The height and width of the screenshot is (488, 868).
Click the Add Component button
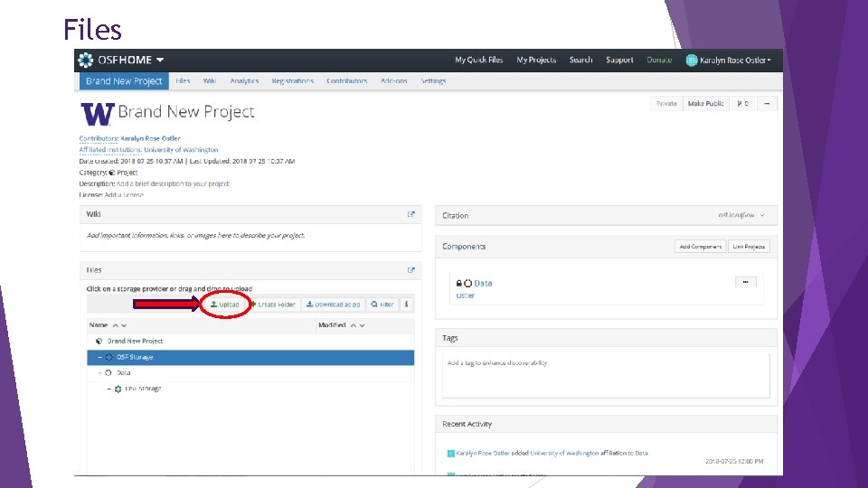coord(700,246)
